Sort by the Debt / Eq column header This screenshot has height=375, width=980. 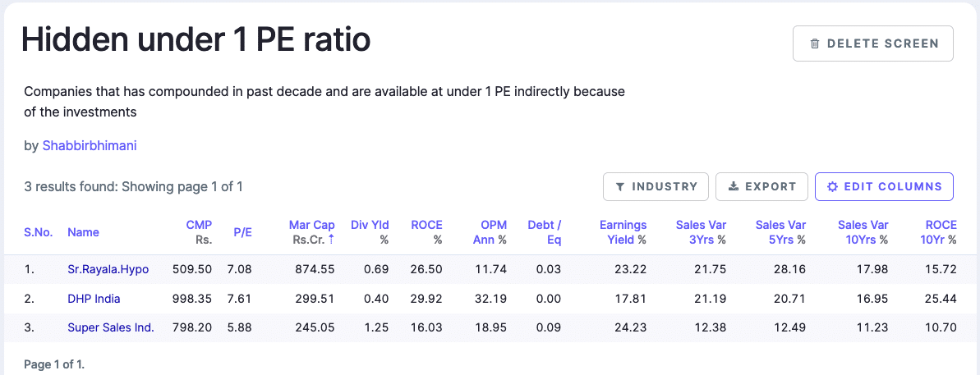tap(545, 232)
